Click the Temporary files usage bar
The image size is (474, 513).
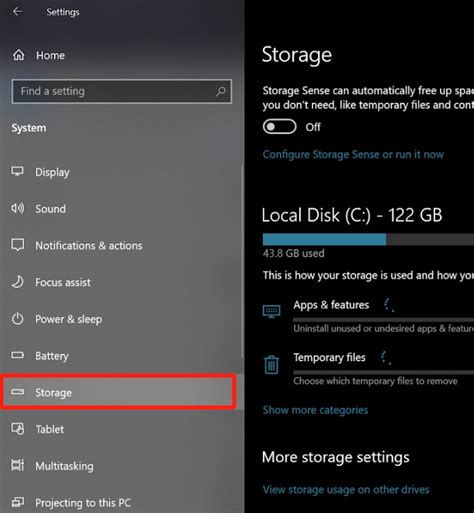[384, 372]
